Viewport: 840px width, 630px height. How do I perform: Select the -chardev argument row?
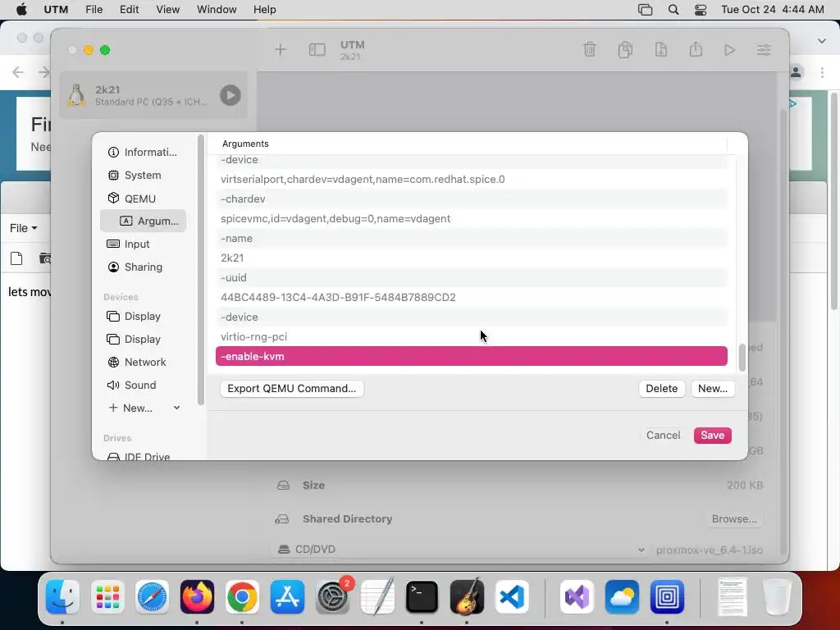pos(472,199)
